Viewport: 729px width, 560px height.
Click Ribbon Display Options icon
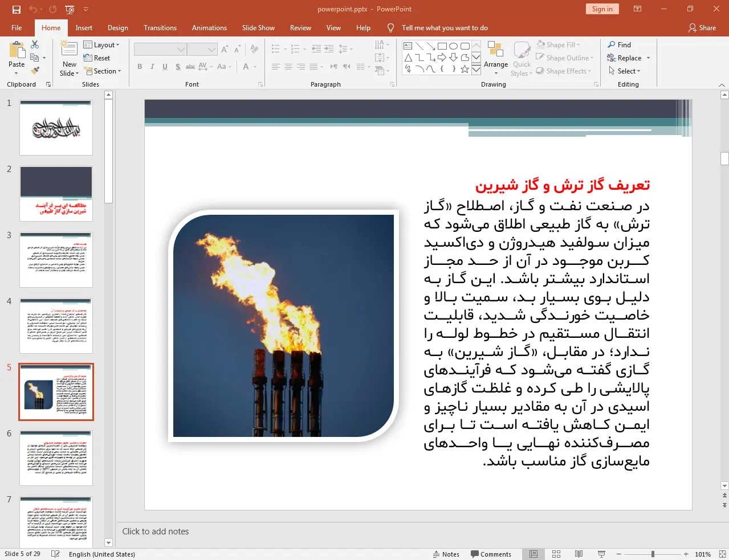point(638,9)
